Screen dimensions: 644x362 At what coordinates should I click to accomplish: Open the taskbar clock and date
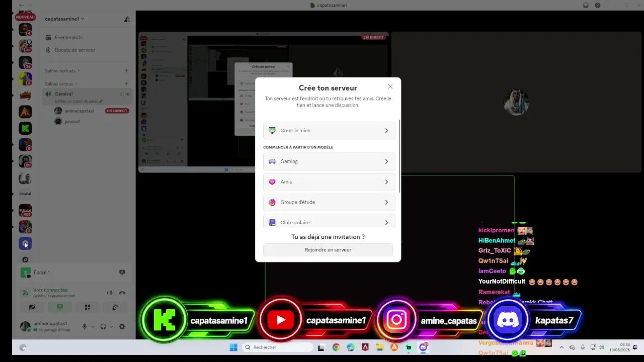tap(620, 347)
